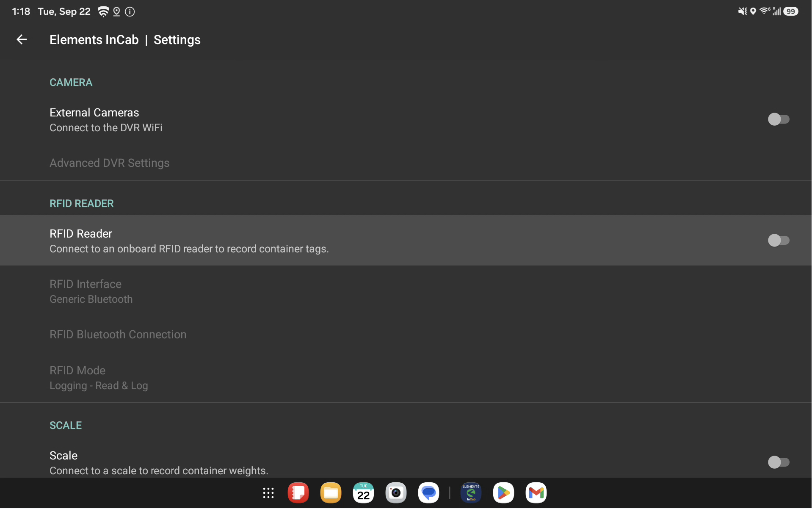This screenshot has height=509, width=812.
Task: Turn on the Scale switch
Action: 779,462
